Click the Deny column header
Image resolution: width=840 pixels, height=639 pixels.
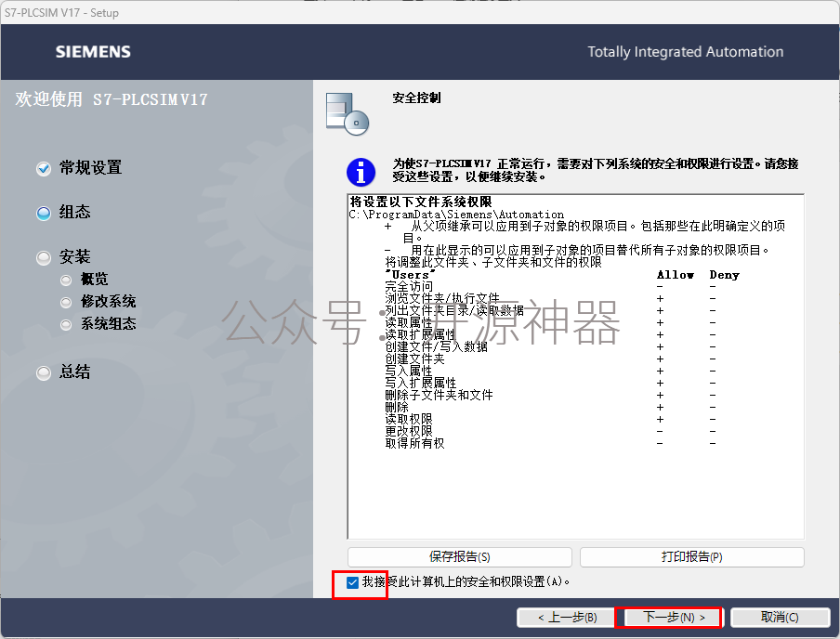724,275
